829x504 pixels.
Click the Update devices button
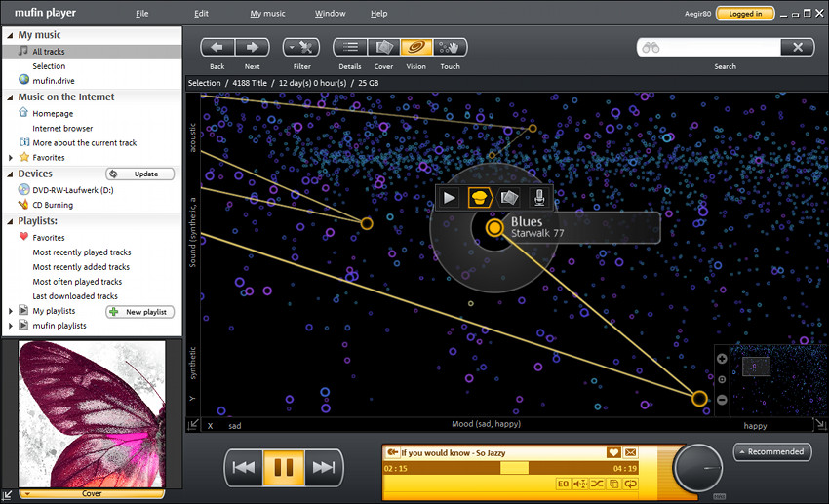(140, 174)
